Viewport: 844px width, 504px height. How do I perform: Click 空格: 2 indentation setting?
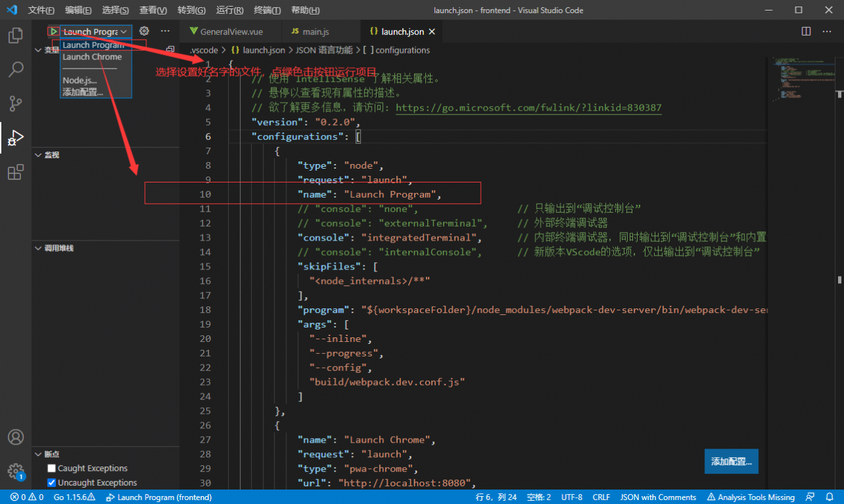[x=539, y=497]
